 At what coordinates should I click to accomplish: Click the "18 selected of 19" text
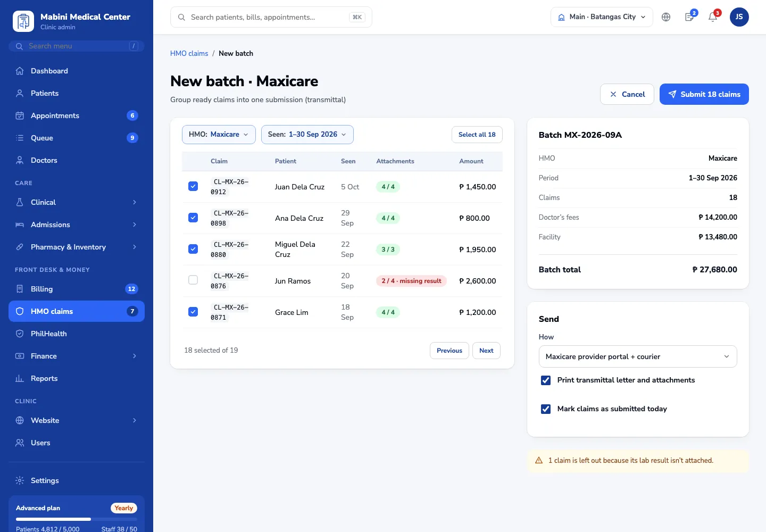click(211, 350)
